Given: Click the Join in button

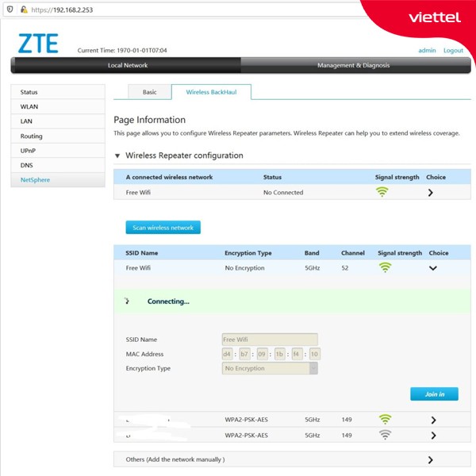Looking at the screenshot, I should pos(434,394).
